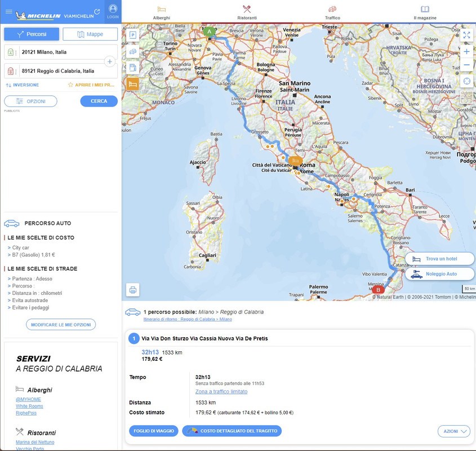Click the destination marker B on map
476x451 pixels.
[x=378, y=290]
